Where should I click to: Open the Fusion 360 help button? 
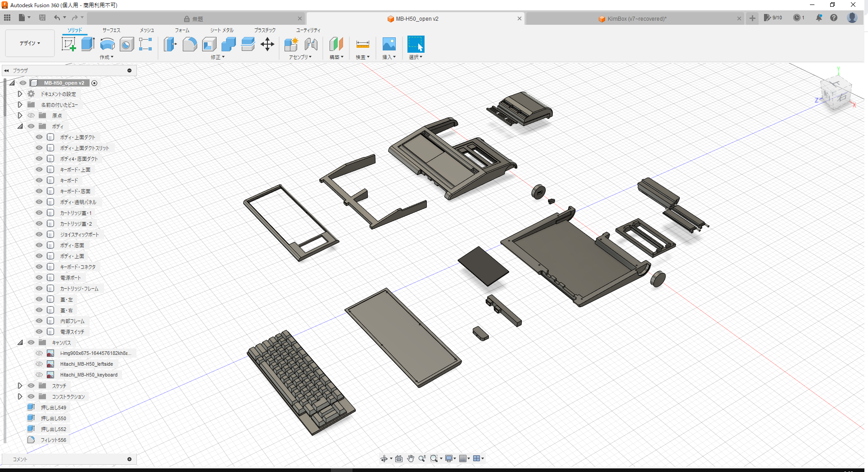pos(834,18)
